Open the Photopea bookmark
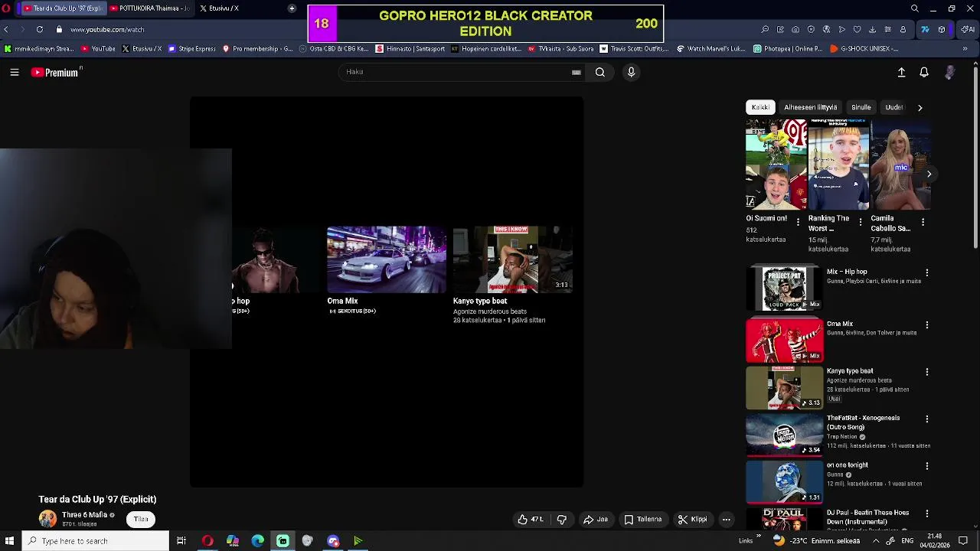This screenshot has height=551, width=980. (x=787, y=48)
